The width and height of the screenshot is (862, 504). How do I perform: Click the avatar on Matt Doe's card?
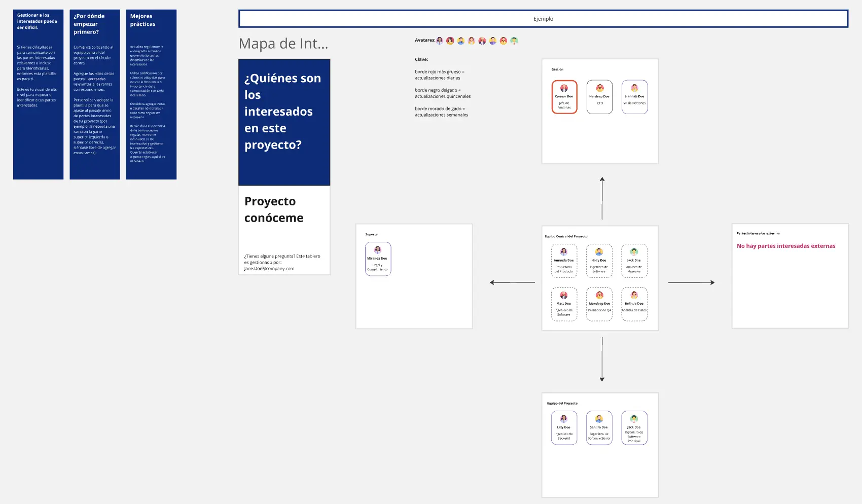point(563,295)
